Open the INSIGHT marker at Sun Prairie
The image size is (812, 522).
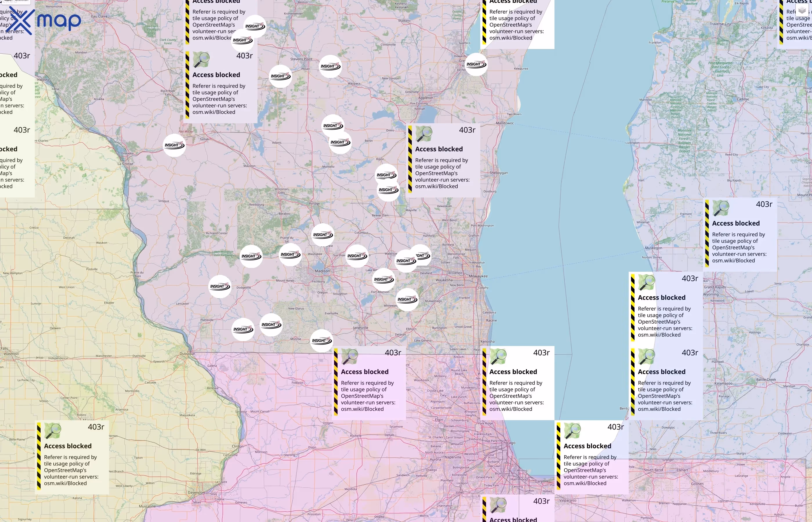[357, 256]
